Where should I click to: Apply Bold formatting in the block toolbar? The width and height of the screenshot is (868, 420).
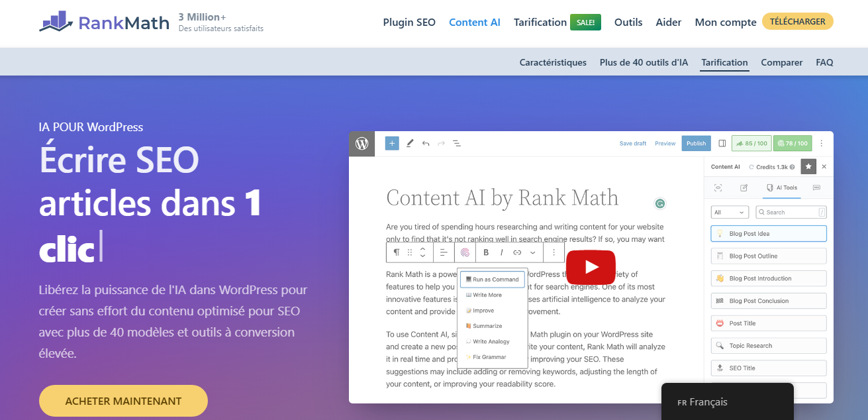[x=485, y=252]
